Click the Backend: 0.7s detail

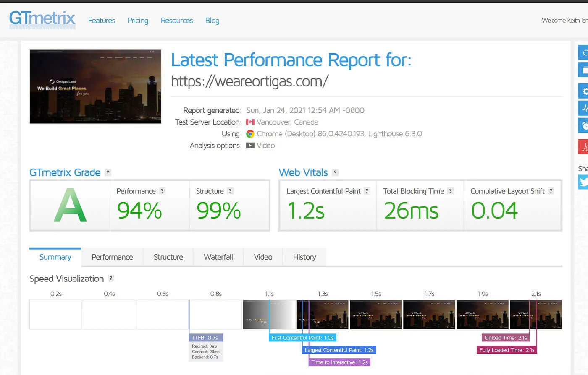(x=205, y=357)
